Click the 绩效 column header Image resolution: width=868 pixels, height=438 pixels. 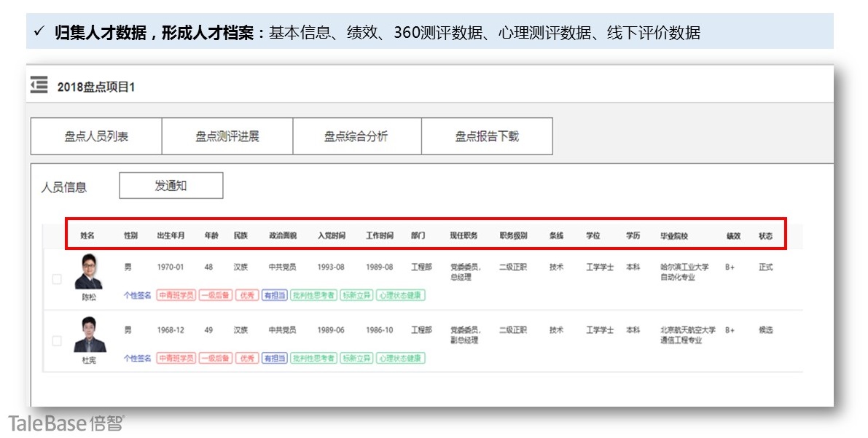733,236
